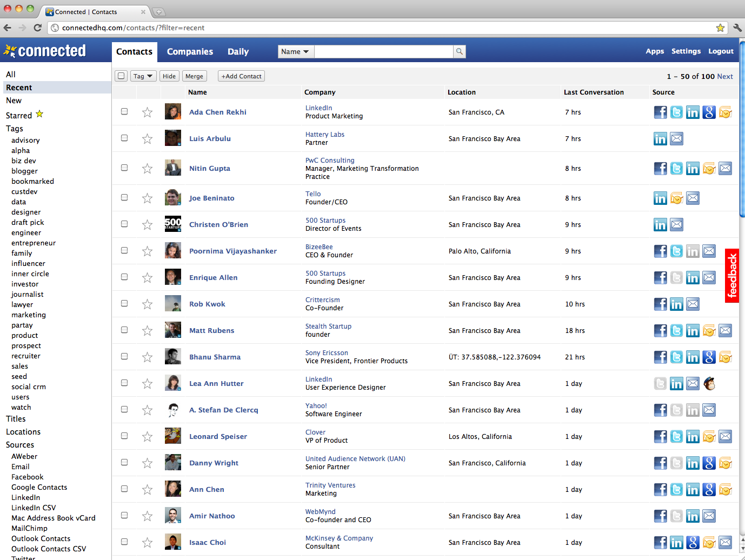The height and width of the screenshot is (560, 745).
Task: Open Apps from the top menu
Action: (x=655, y=51)
